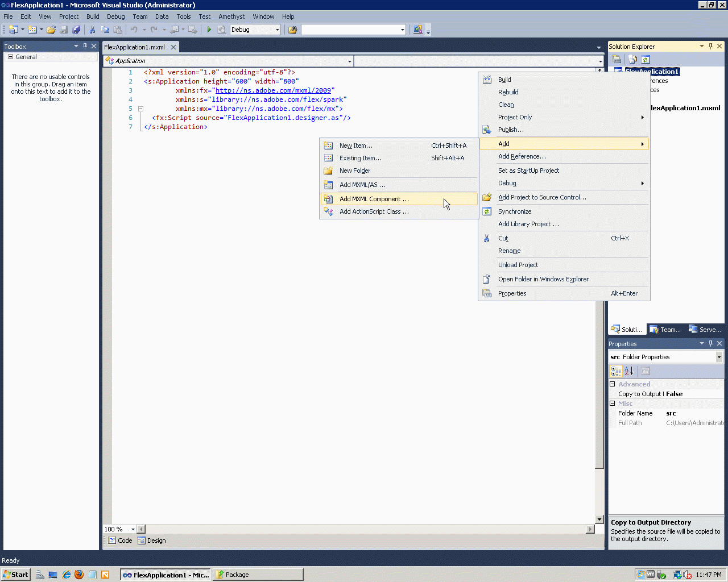Click the Copy icon in toolbar

click(105, 30)
